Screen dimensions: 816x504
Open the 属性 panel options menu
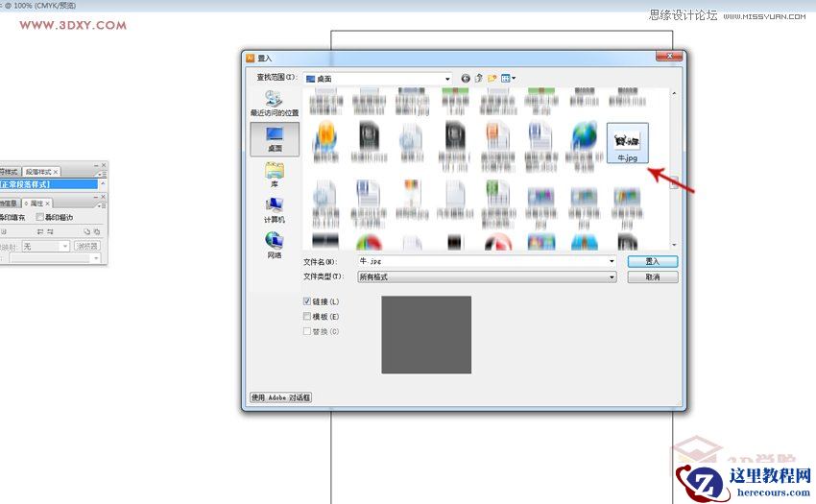pyautogui.click(x=103, y=205)
